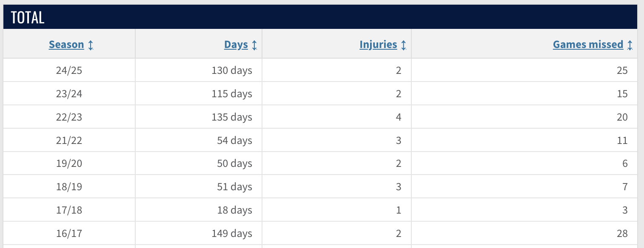Click the sort arrows beside Games missed

(630, 45)
